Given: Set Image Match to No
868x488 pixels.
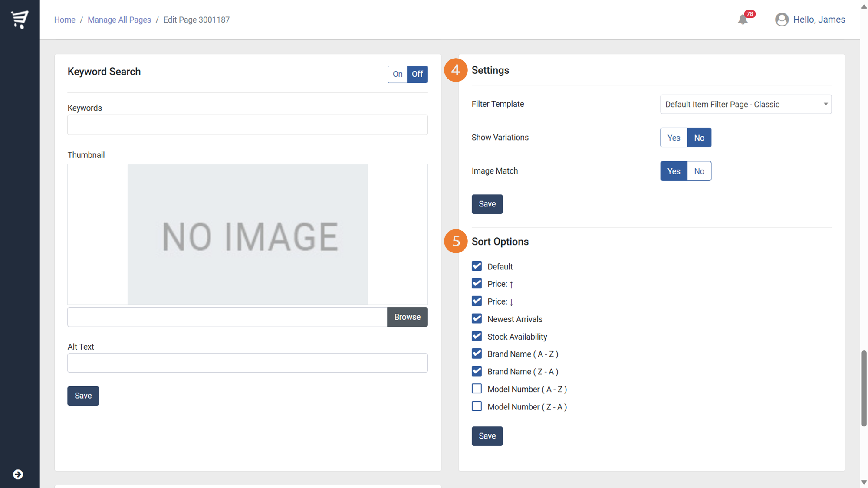Looking at the screenshot, I should point(699,171).
